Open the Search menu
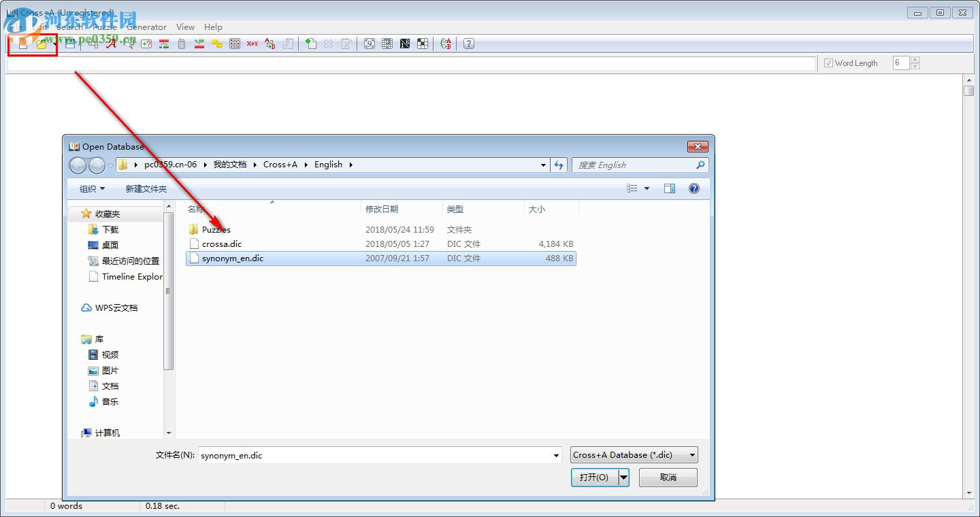 (x=69, y=27)
